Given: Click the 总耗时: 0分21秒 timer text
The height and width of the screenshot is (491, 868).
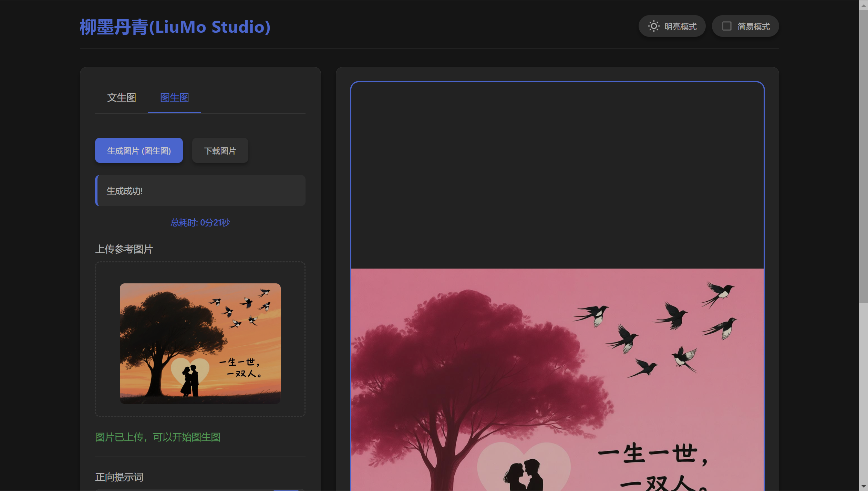Looking at the screenshot, I should (200, 223).
